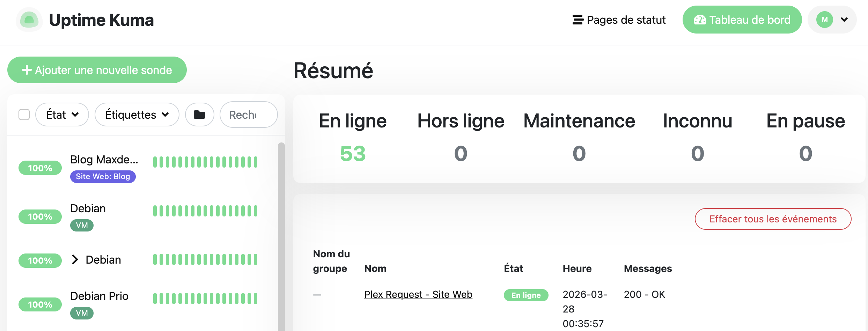This screenshot has height=331, width=868.
Task: Click the VM tag under Debian
Action: click(82, 225)
